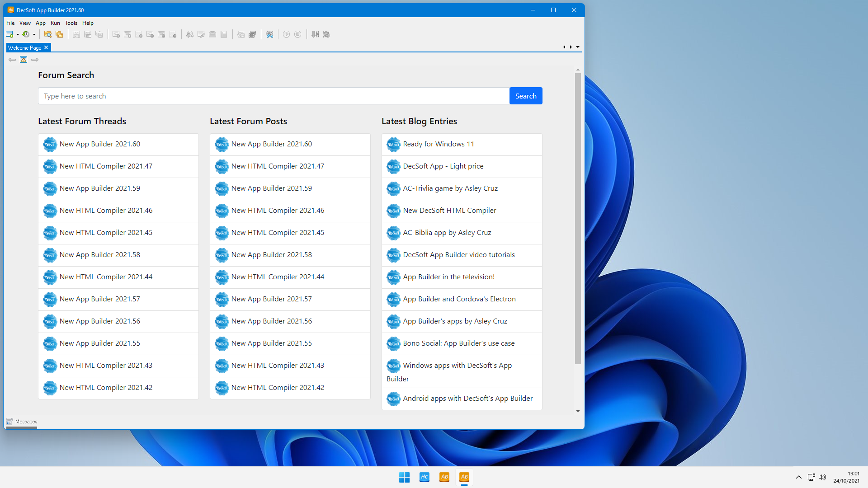Click back navigation arrow on Welcome Page
Screen dimensions: 868x488
point(12,59)
